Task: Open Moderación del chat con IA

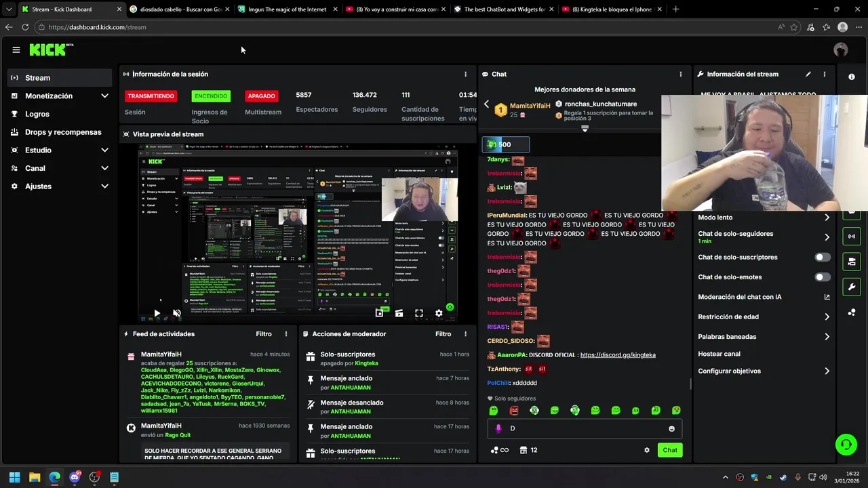Action: pyautogui.click(x=764, y=297)
